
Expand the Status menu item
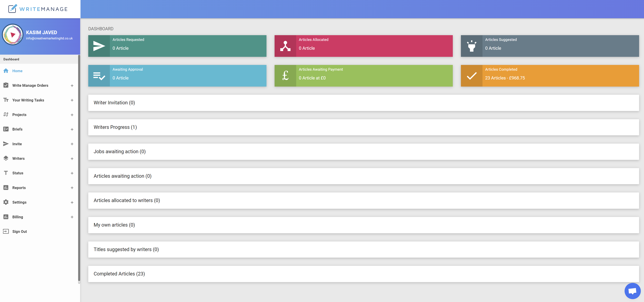[x=72, y=173]
